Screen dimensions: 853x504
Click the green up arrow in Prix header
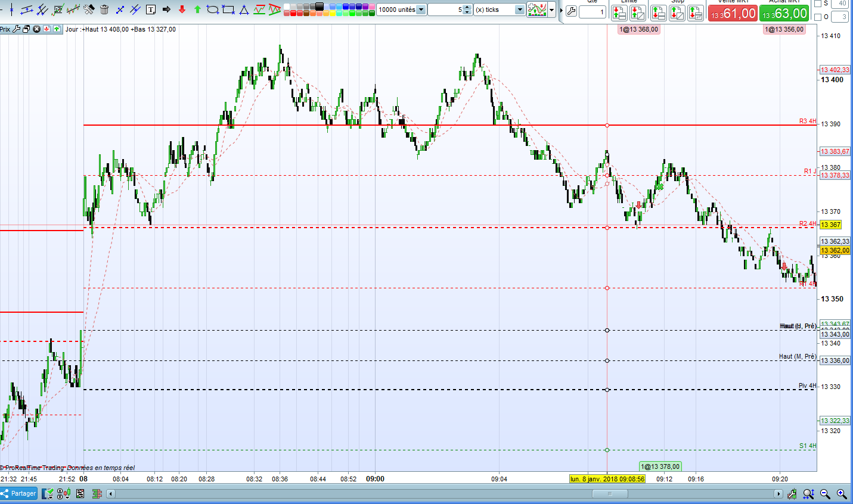[x=57, y=29]
